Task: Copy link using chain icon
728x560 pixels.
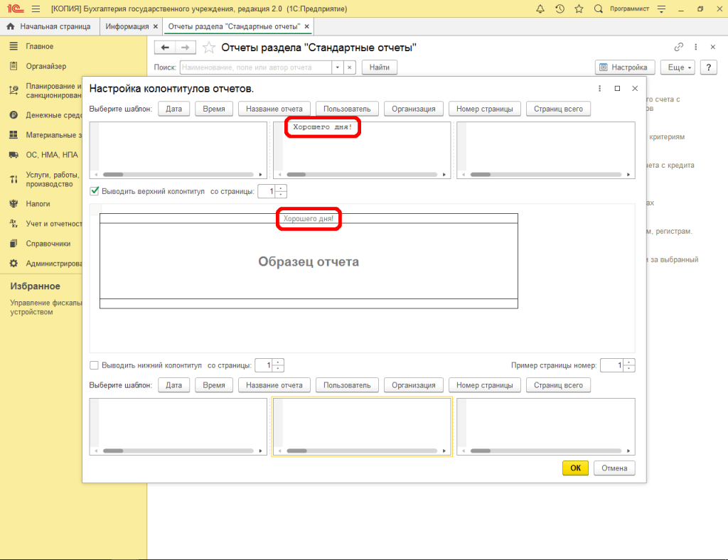Action: (678, 48)
